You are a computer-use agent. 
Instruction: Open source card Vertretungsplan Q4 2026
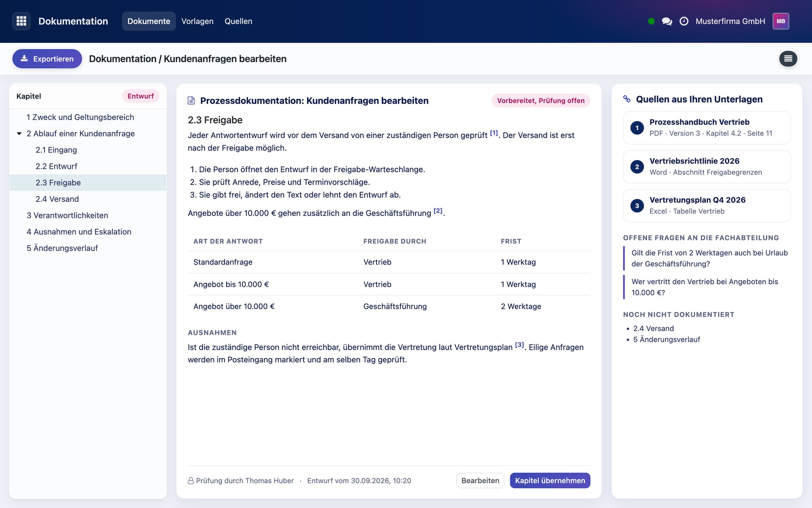click(x=707, y=206)
